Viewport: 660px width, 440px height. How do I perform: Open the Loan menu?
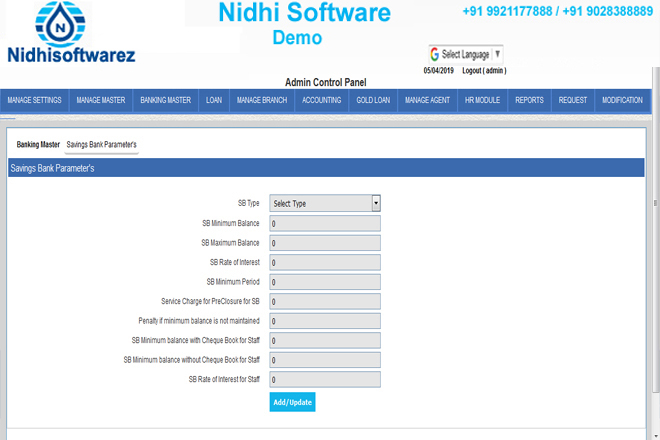(x=214, y=100)
